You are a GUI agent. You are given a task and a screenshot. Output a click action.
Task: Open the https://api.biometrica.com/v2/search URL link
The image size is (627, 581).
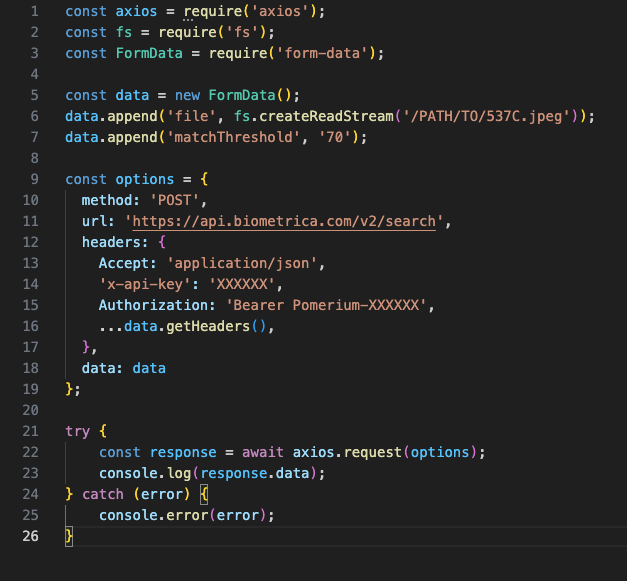(x=284, y=222)
